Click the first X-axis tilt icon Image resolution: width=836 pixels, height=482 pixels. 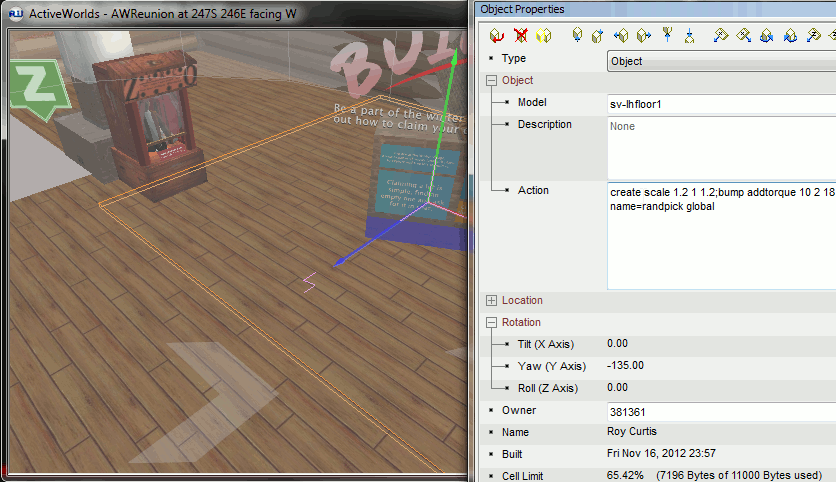[x=720, y=35]
